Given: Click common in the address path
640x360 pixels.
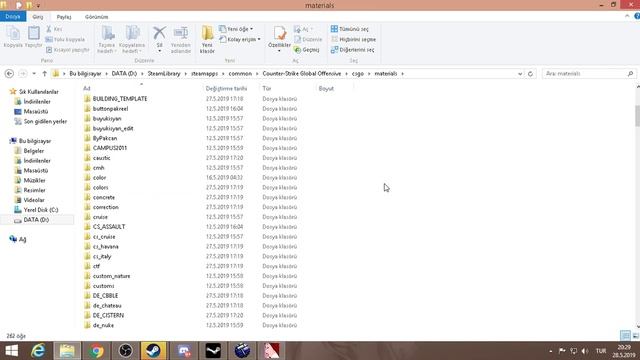Looking at the screenshot, I should (x=240, y=74).
